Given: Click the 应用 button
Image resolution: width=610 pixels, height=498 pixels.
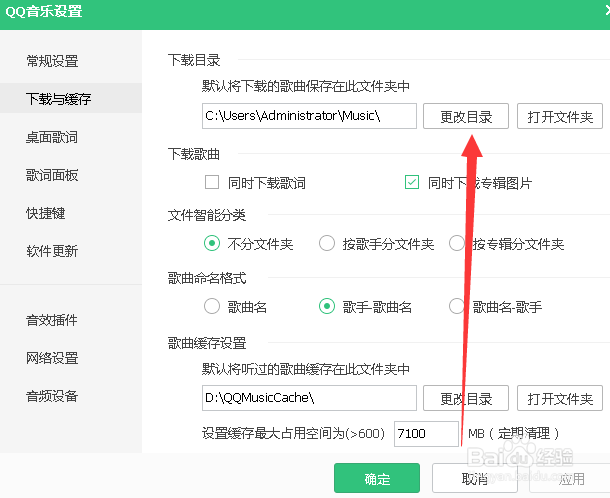Looking at the screenshot, I should click(572, 478).
